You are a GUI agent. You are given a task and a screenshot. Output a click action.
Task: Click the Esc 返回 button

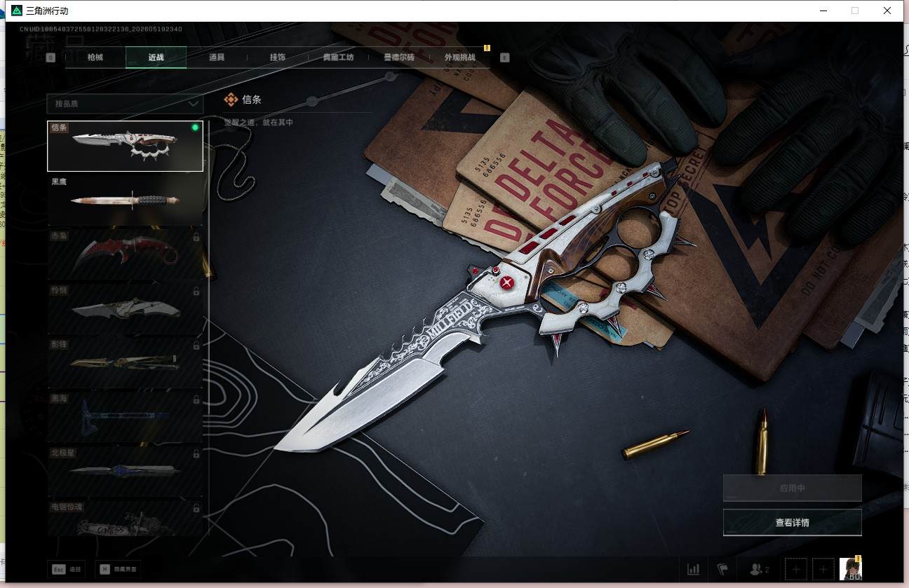click(65, 569)
